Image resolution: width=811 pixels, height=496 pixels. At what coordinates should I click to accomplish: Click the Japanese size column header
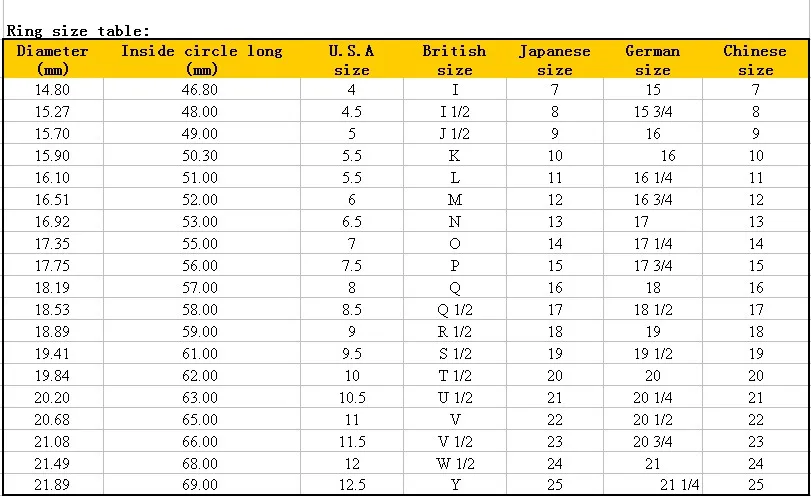[554, 60]
